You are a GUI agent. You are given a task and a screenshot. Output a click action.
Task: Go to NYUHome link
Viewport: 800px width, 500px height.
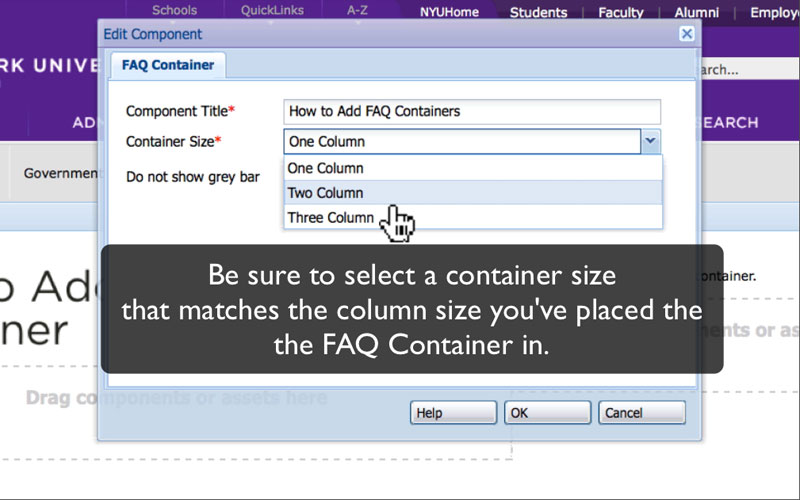point(449,13)
